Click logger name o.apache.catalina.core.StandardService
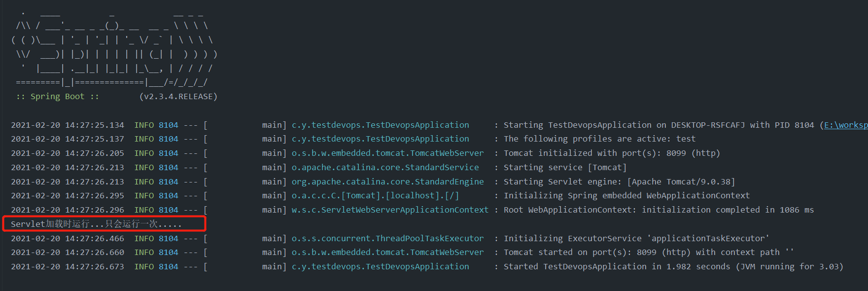The width and height of the screenshot is (868, 291). pos(385,168)
